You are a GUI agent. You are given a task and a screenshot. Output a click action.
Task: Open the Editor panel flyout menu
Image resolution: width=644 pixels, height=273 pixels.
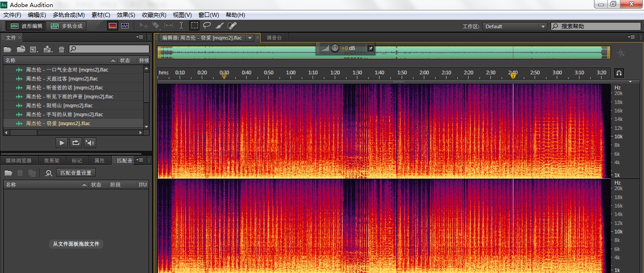click(632, 37)
